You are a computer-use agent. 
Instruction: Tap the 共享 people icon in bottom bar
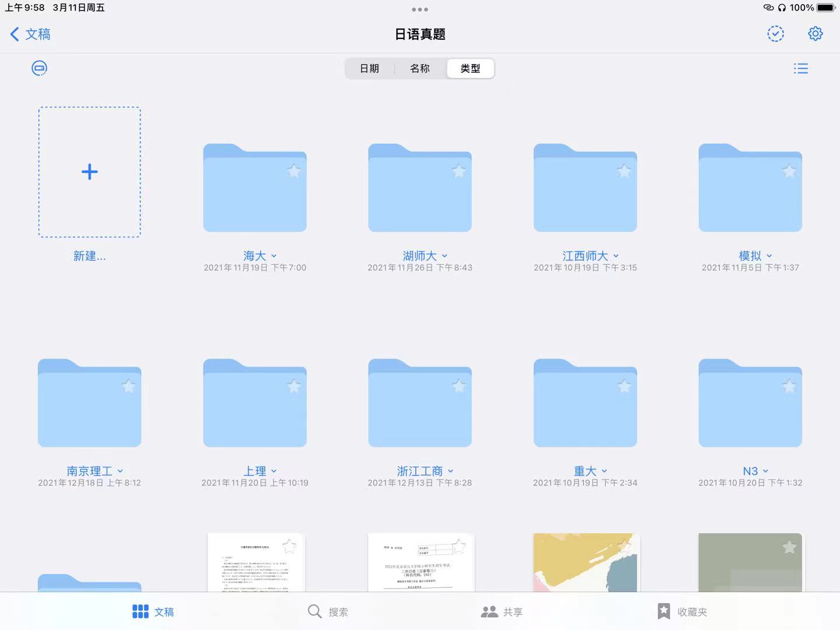point(489,611)
